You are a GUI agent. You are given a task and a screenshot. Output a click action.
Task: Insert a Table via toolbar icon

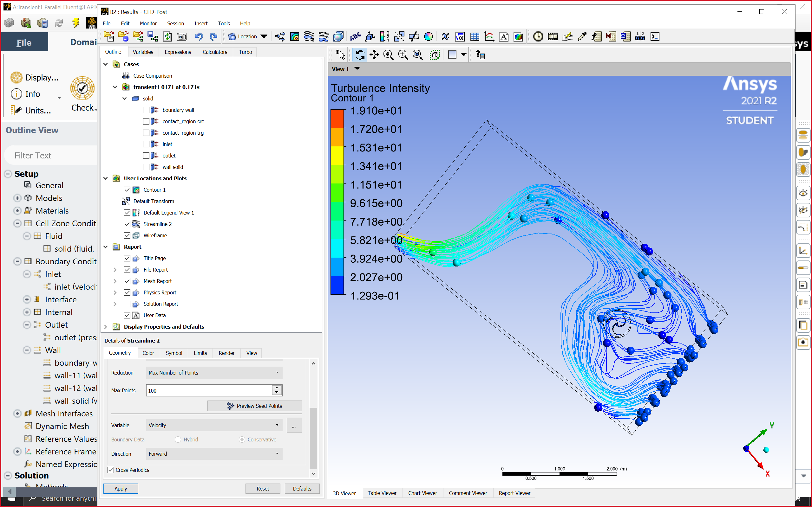pos(475,36)
